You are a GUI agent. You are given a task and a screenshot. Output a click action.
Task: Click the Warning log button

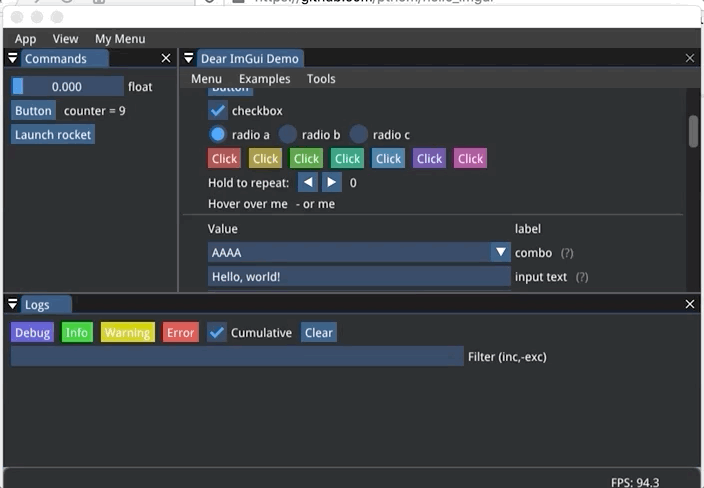point(128,332)
